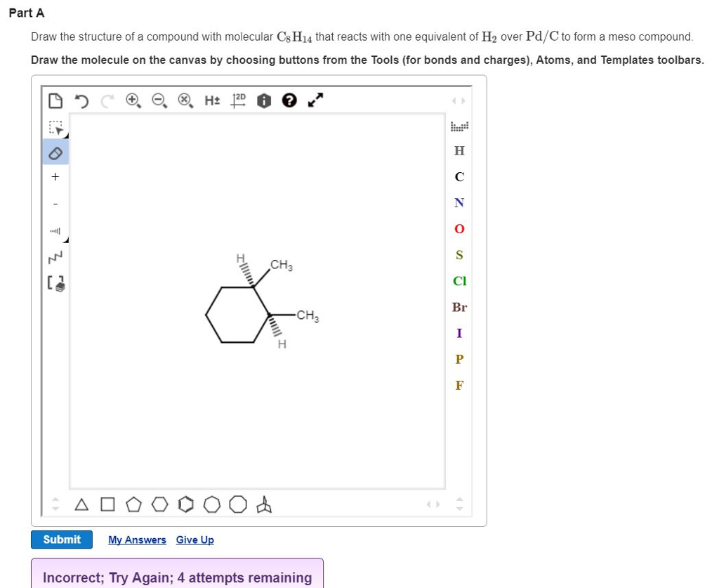This screenshot has height=588, width=719.
Task: Select the chain drawing tool
Action: click(x=55, y=256)
